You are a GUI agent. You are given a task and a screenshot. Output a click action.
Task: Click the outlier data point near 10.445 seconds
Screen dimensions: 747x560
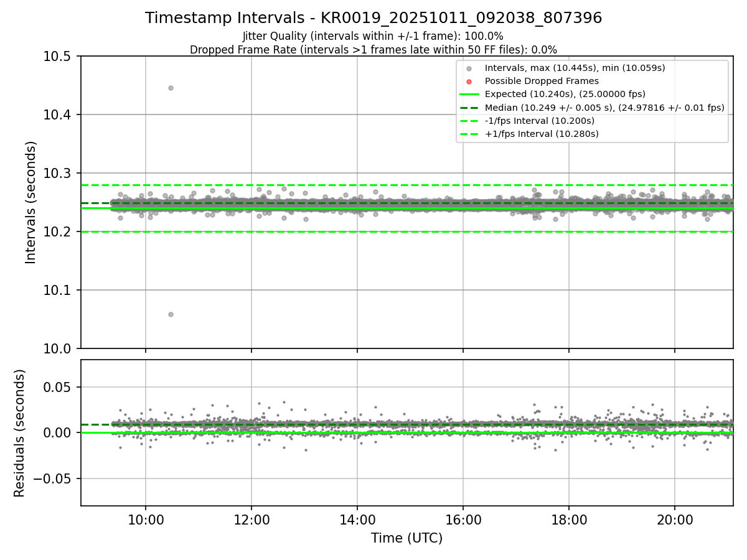[x=171, y=88]
